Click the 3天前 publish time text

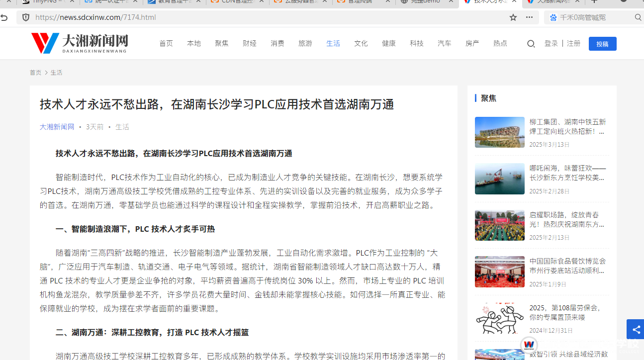pos(95,127)
